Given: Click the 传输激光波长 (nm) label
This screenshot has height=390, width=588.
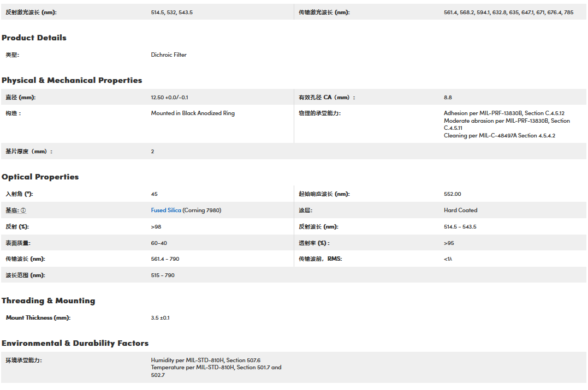Looking at the screenshot, I should [x=324, y=12].
